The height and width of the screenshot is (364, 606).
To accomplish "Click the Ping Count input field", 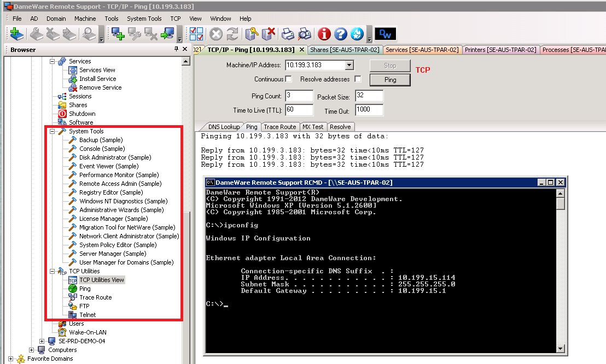I will point(299,96).
